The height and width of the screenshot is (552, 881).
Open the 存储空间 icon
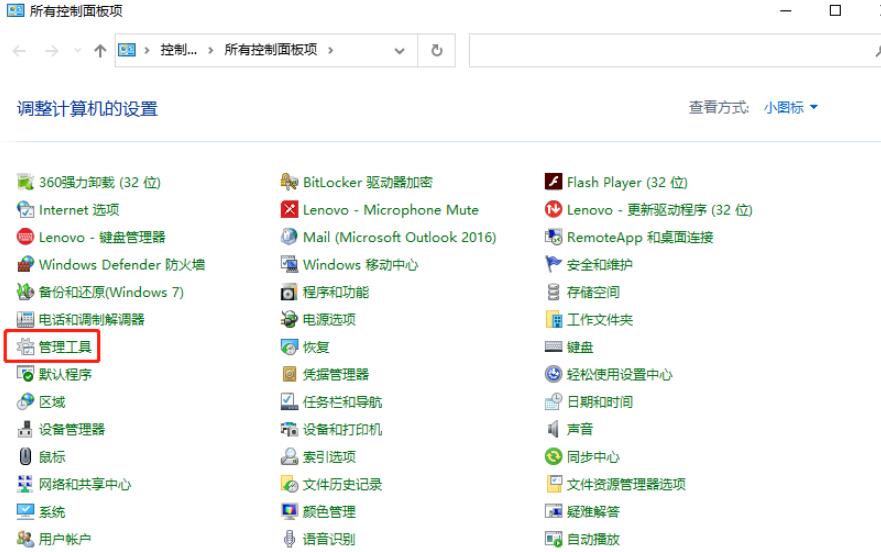[553, 292]
